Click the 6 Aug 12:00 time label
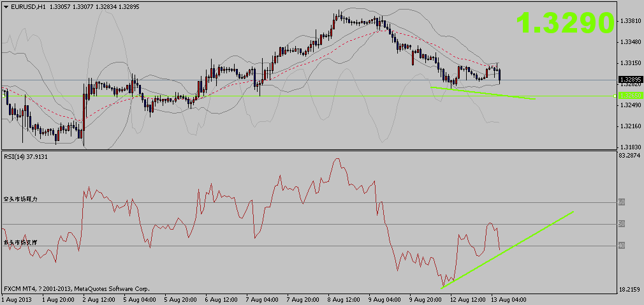The width and height of the screenshot is (644, 305). coord(222,299)
